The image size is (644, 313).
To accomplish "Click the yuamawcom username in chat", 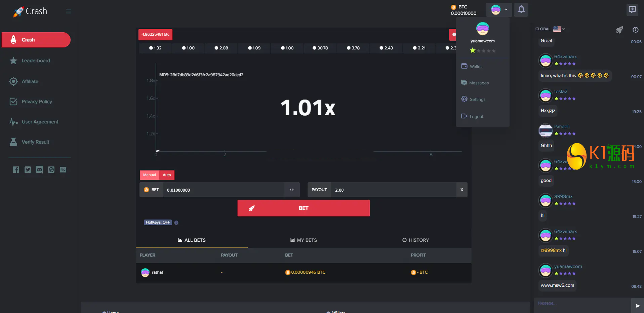I will tap(568, 267).
